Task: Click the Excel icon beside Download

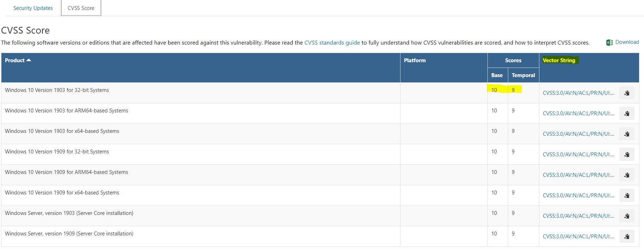Action: (609, 42)
